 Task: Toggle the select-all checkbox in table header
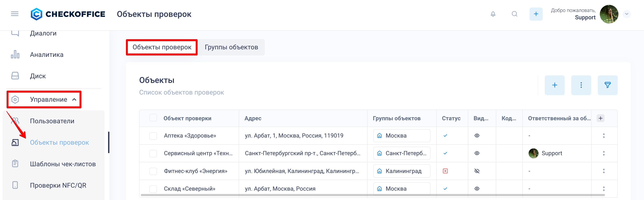tap(153, 118)
